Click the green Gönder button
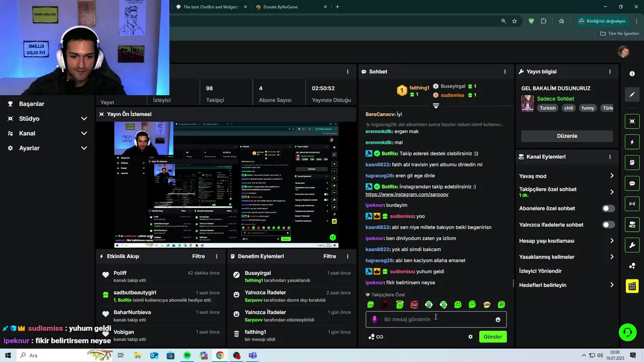 click(493, 337)
